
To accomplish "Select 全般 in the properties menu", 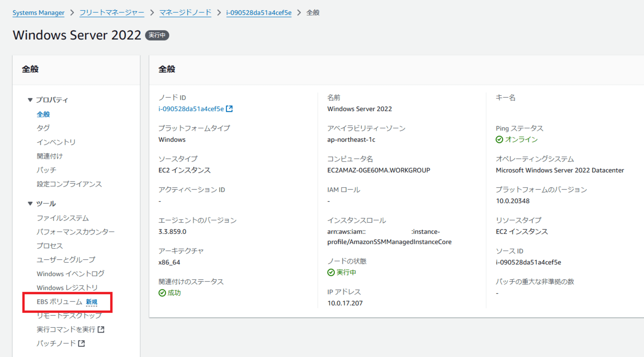I will click(x=43, y=114).
